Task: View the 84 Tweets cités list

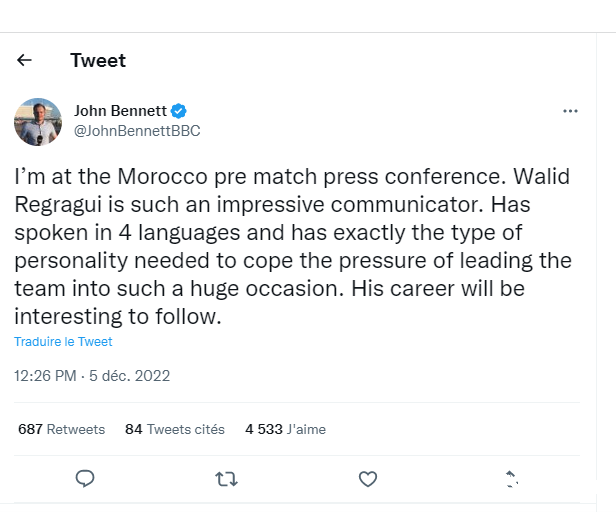Action: tap(174, 429)
